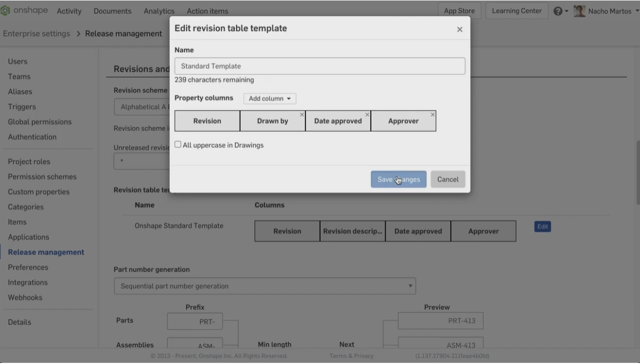Open the Learning Center
This screenshot has height=364, width=640.
pyautogui.click(x=517, y=11)
